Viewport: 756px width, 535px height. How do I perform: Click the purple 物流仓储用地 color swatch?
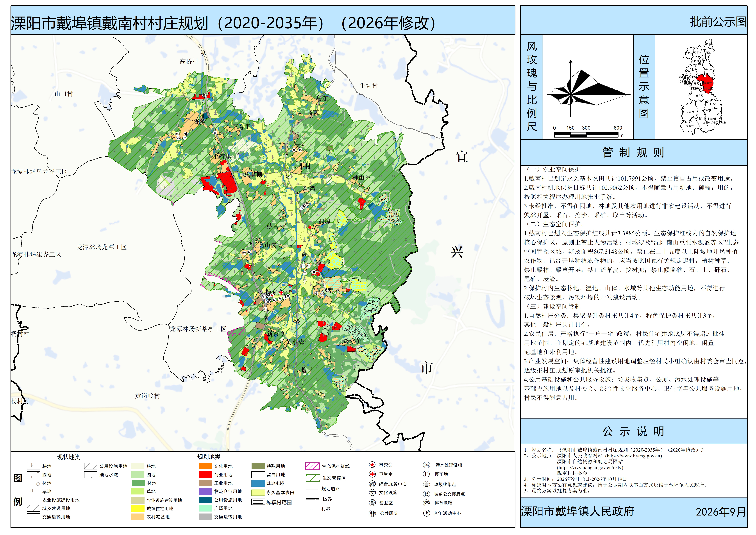coord(205,492)
